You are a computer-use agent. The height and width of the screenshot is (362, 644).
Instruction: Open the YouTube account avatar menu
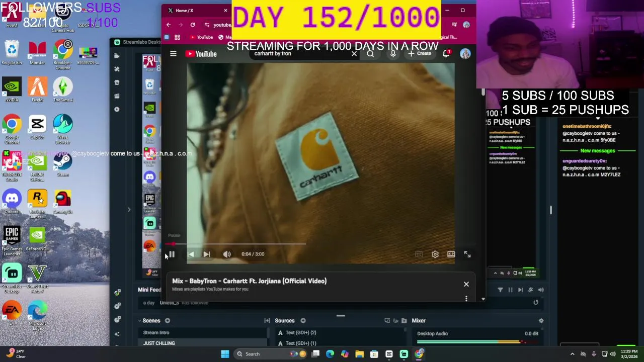pos(465,54)
